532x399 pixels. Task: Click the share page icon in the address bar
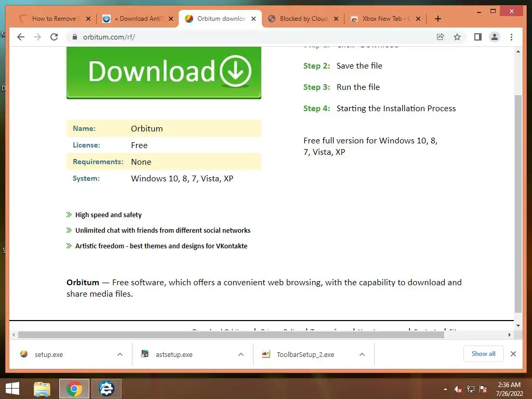click(x=441, y=37)
